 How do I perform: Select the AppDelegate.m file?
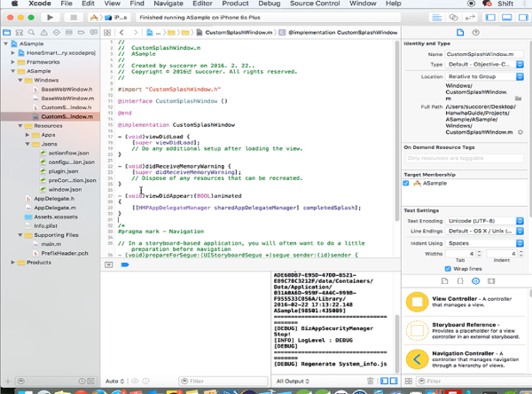coord(55,208)
